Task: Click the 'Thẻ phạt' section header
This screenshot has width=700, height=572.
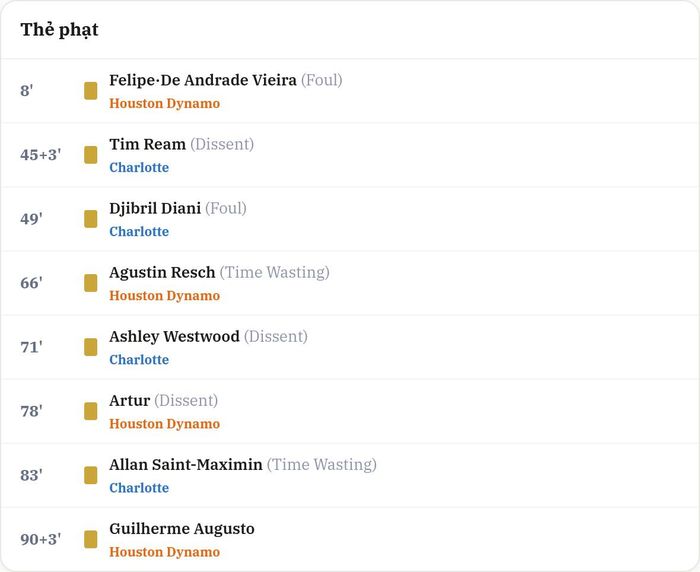Action: tap(59, 30)
